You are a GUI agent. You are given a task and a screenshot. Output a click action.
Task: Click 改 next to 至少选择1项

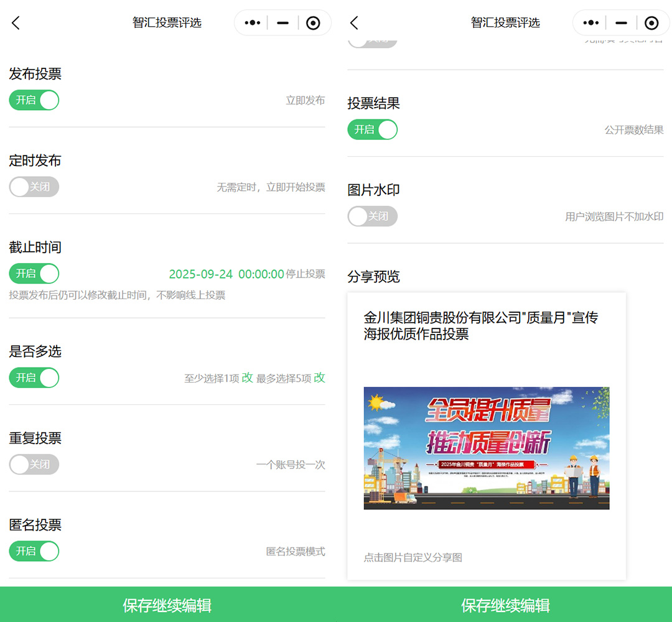click(248, 378)
